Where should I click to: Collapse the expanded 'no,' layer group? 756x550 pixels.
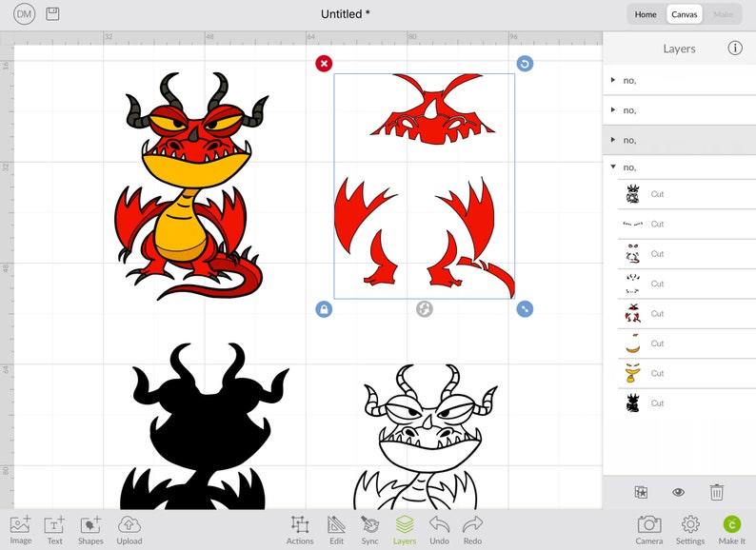613,167
